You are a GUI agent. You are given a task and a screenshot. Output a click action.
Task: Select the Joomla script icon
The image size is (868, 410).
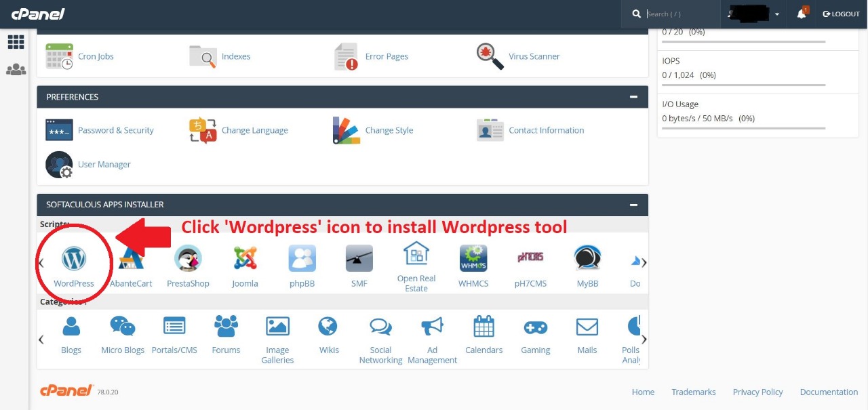pyautogui.click(x=245, y=258)
